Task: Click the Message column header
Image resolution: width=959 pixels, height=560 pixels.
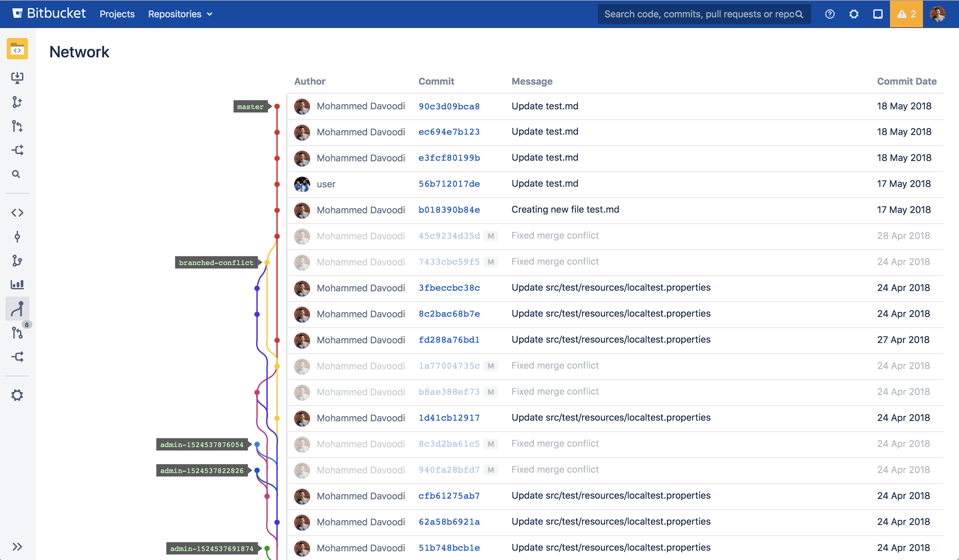Action: (x=532, y=81)
